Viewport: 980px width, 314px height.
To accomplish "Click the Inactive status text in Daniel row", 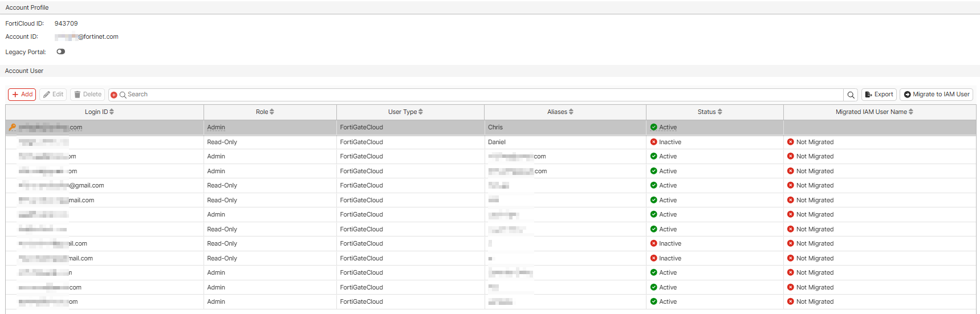I will [x=670, y=142].
